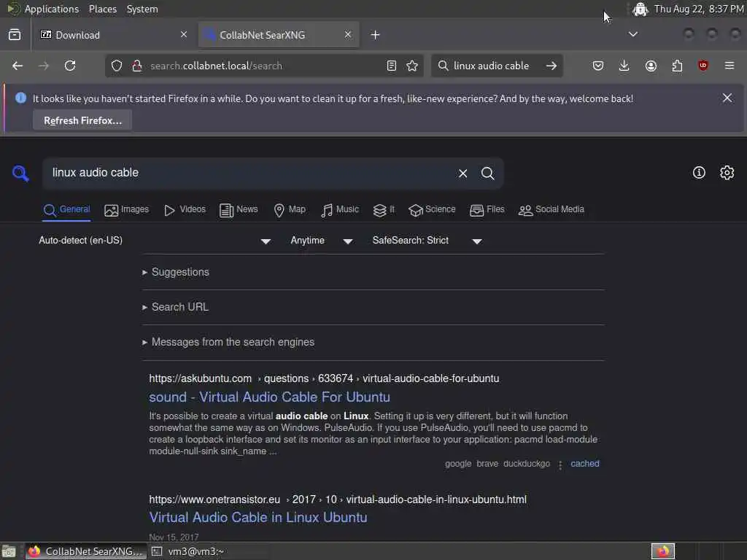Click the notification icon in top panel
The image size is (747, 560).
pyautogui.click(x=640, y=9)
